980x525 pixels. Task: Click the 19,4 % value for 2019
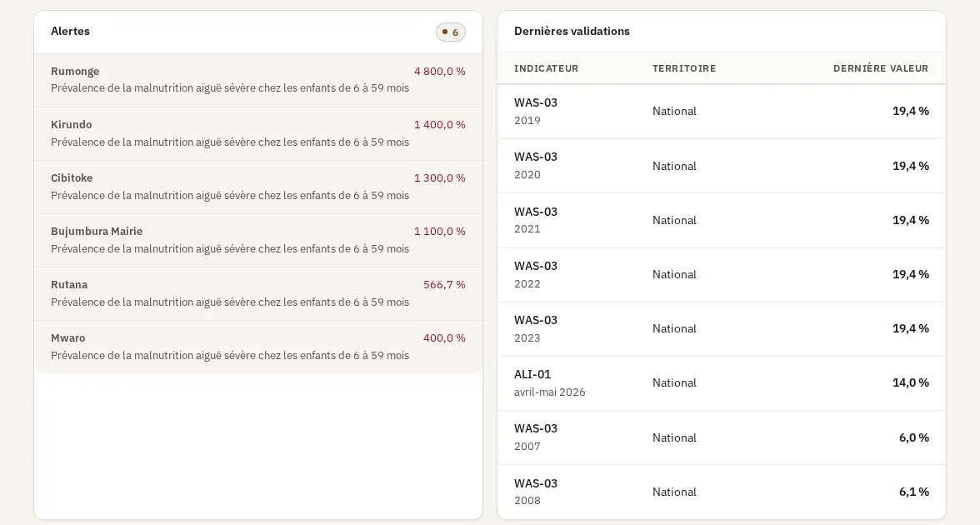click(x=911, y=111)
